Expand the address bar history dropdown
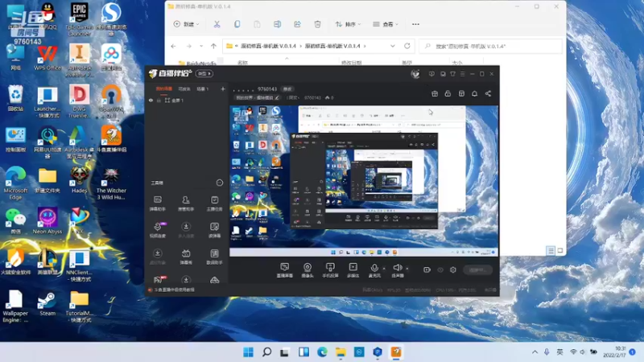The width and height of the screenshot is (644, 362). click(393, 47)
